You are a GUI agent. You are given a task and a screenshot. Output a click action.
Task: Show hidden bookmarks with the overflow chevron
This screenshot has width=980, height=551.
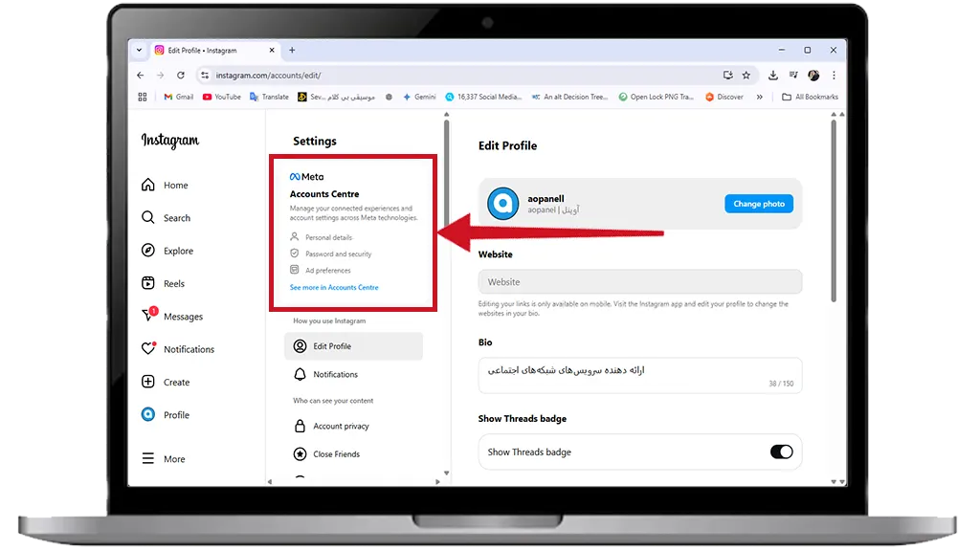click(x=759, y=97)
